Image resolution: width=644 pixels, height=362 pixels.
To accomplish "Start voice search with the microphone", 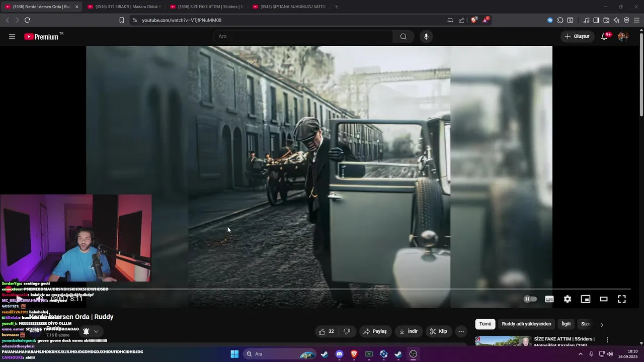I will pyautogui.click(x=426, y=36).
